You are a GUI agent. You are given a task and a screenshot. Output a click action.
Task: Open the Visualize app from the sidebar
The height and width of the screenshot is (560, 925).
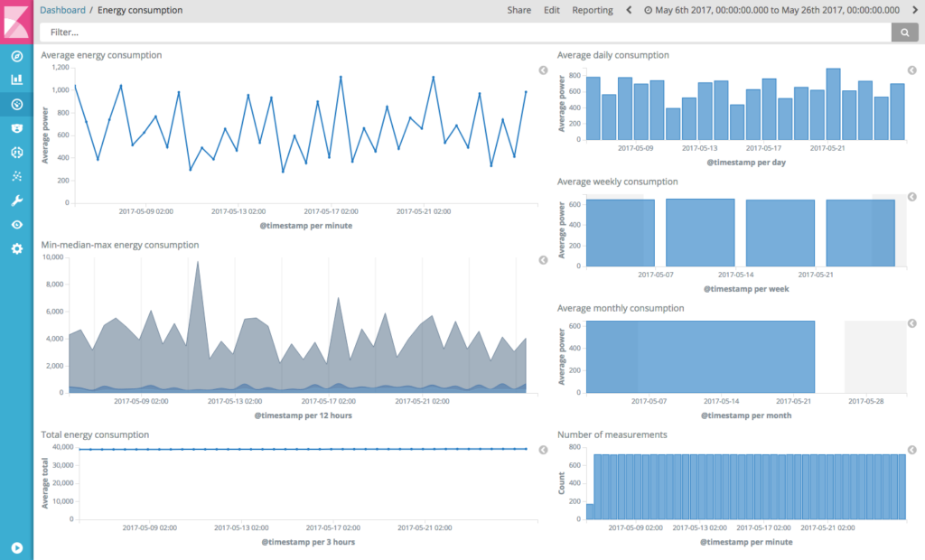[15, 79]
